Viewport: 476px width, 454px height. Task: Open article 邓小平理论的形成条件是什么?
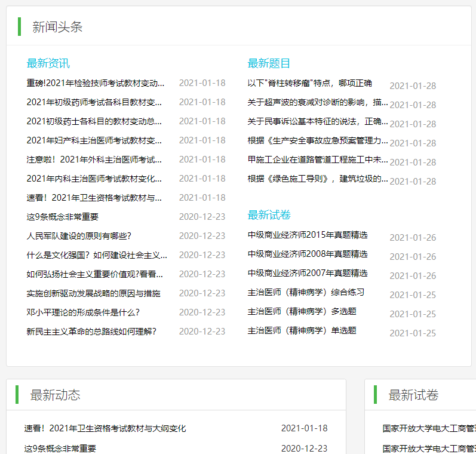(x=83, y=312)
